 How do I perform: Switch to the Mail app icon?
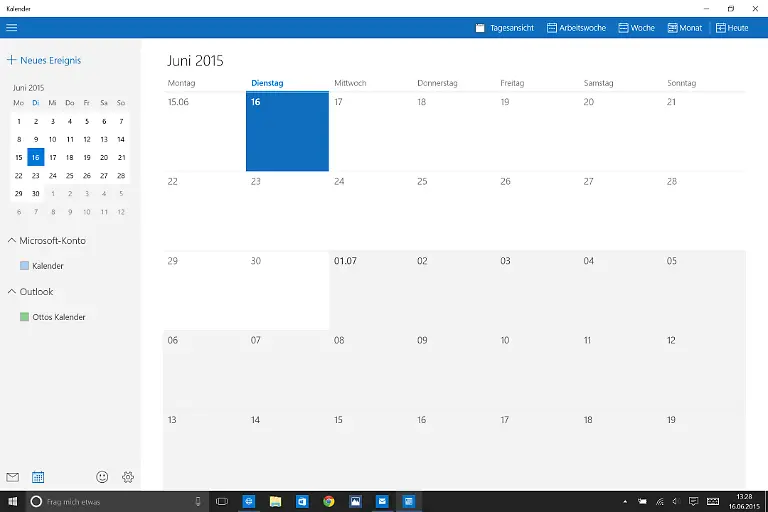click(x=13, y=477)
